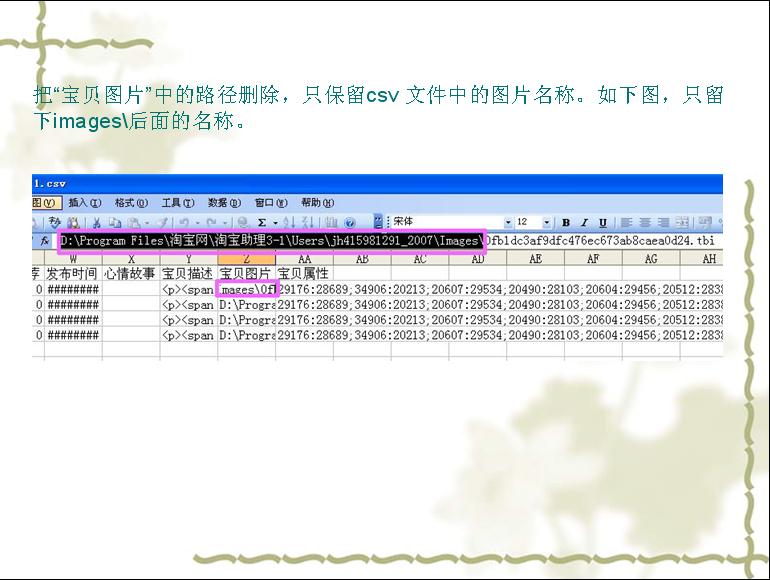Image resolution: width=770 pixels, height=580 pixels.
Task: Click the Insert Hyperlink icon
Action: pos(242,222)
